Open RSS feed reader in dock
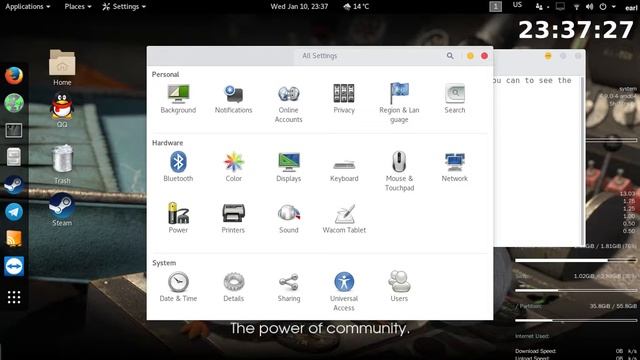The image size is (640, 360). [x=14, y=239]
